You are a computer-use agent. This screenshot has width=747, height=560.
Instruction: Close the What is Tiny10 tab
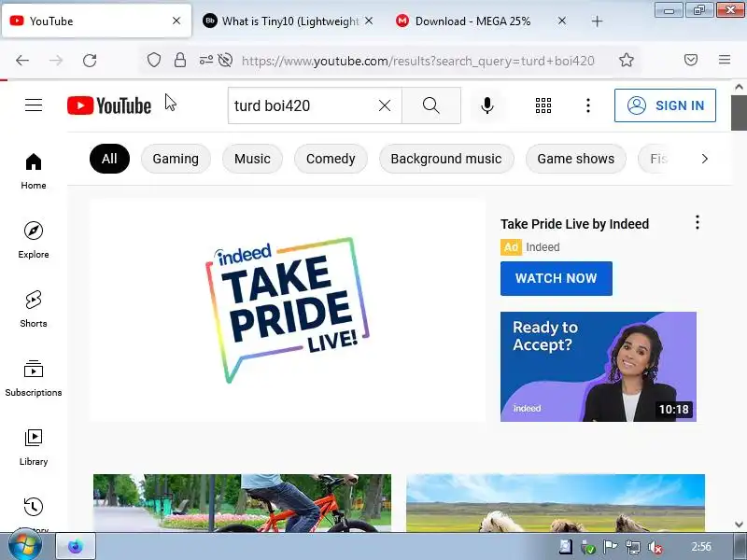tap(369, 21)
